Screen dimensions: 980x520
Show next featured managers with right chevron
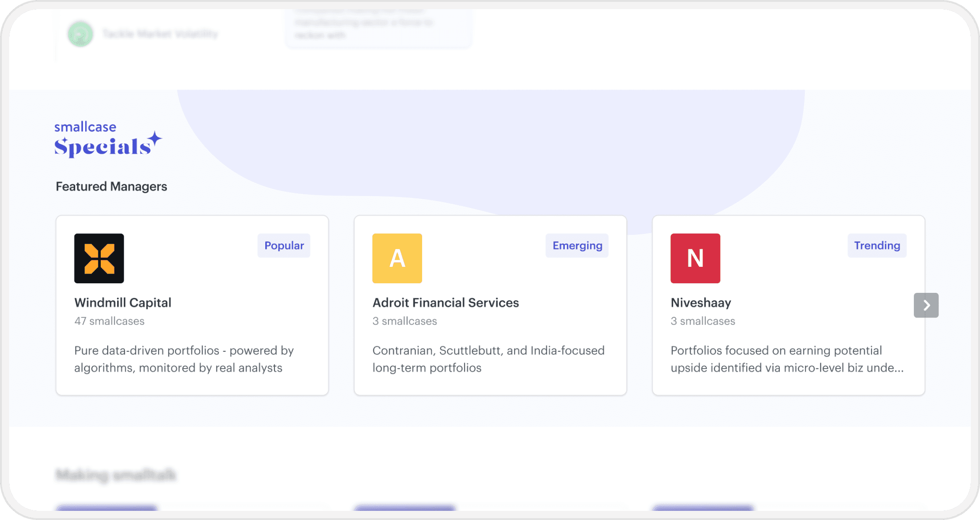point(926,305)
